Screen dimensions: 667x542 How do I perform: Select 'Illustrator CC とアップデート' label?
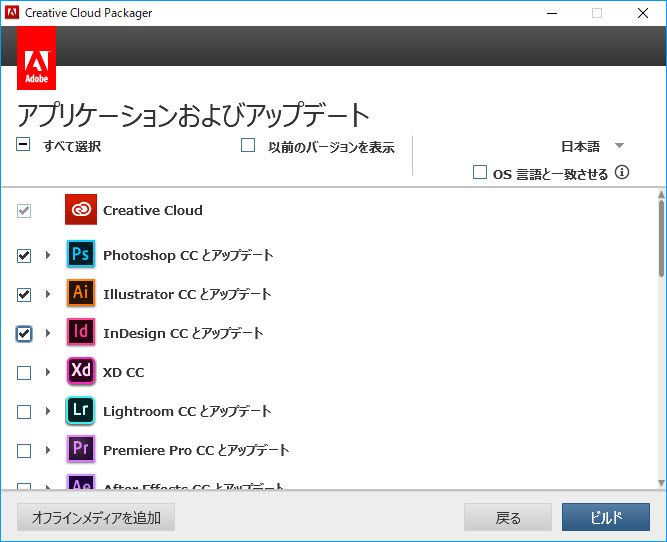(x=187, y=294)
